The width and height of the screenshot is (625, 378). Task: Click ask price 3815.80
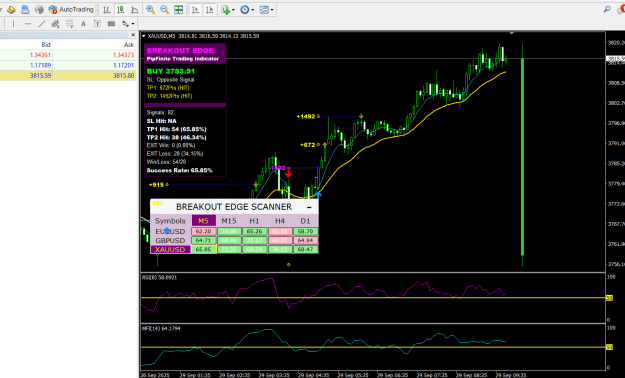coord(123,75)
